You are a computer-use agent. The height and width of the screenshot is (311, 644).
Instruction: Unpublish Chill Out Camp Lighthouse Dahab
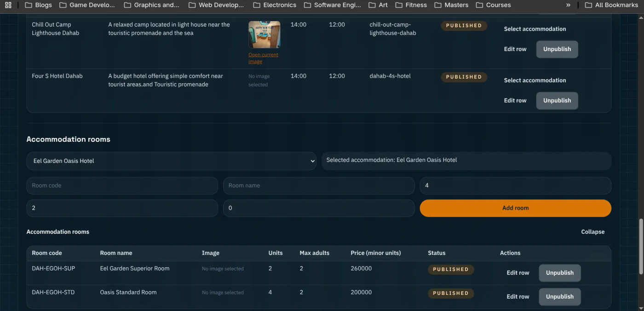click(x=557, y=49)
